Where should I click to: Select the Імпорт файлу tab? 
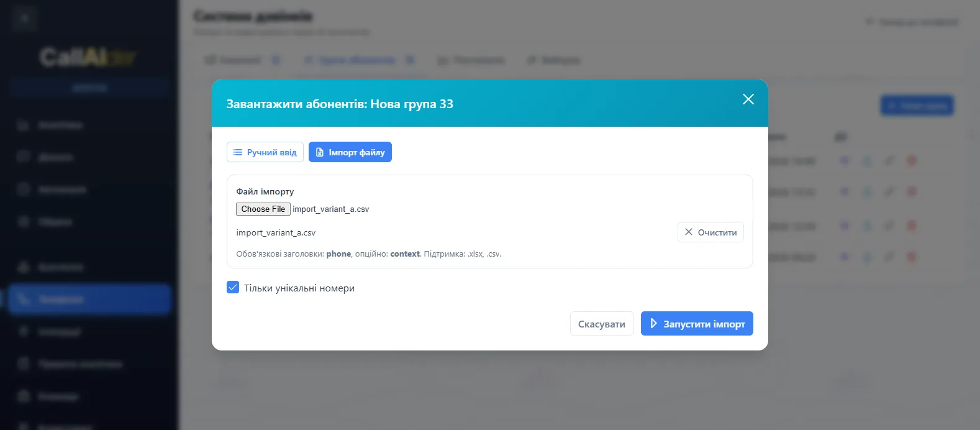[x=350, y=152]
